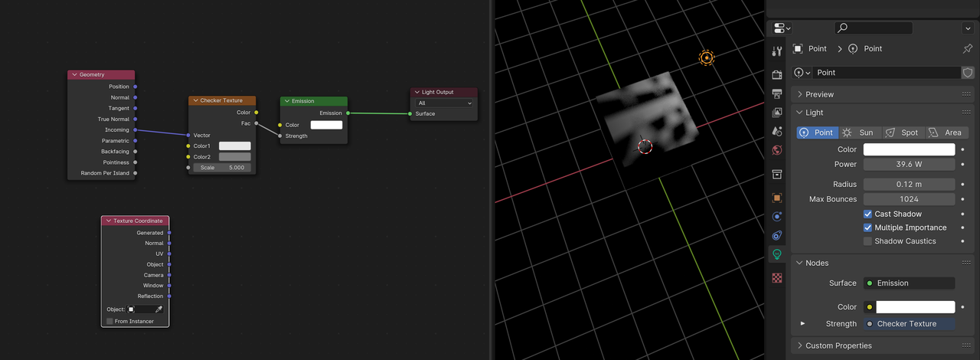Open the View Layer properties tab
980x360 pixels.
777,112
